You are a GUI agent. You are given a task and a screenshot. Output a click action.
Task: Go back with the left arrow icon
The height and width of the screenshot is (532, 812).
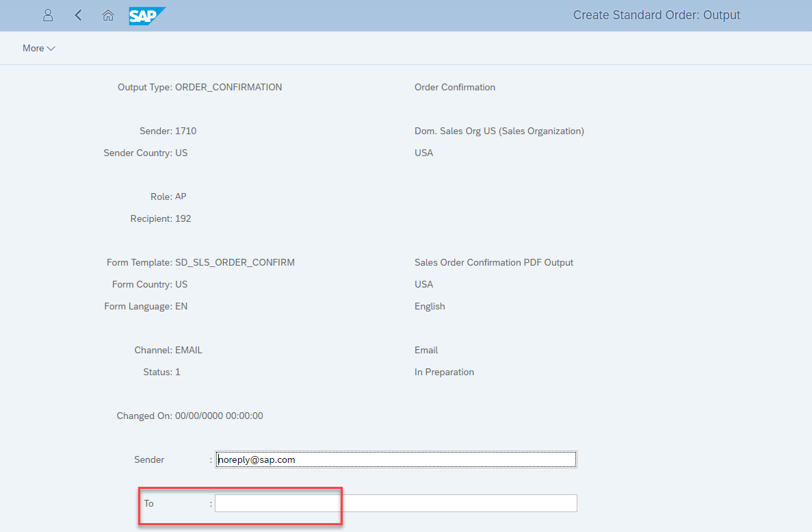coord(78,16)
